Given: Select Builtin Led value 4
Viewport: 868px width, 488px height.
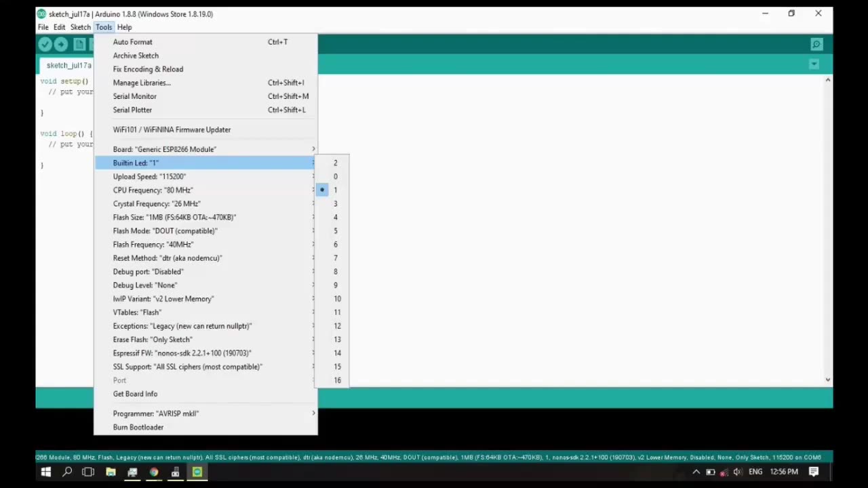Looking at the screenshot, I should click(x=332, y=217).
